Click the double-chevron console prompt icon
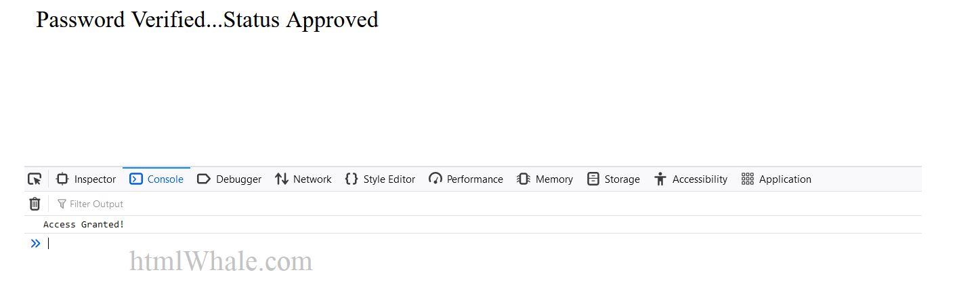This screenshot has height=285, width=980. (35, 243)
